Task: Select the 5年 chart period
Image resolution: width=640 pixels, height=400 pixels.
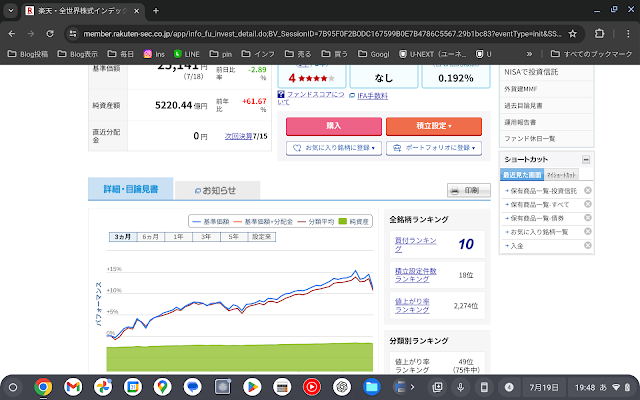Action: click(234, 237)
